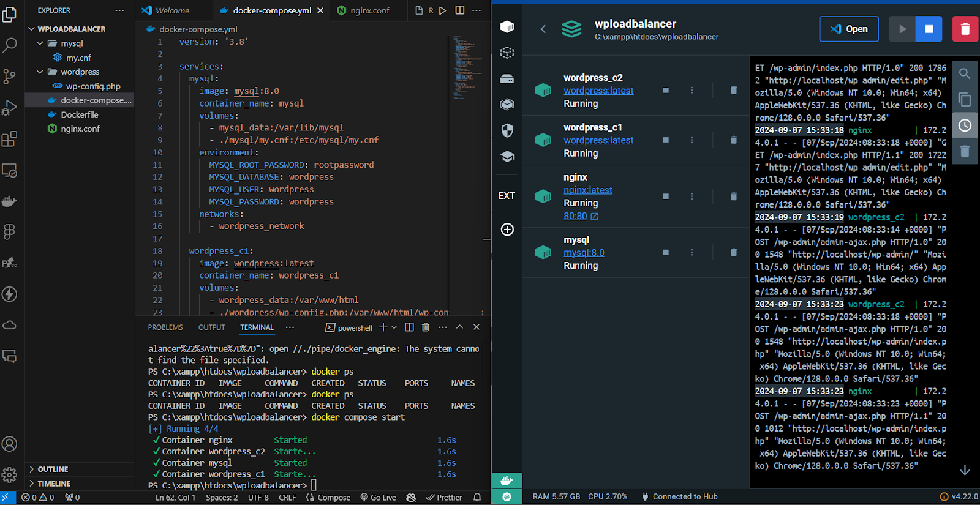Open the nginx:latest image link
The height and width of the screenshot is (505, 980).
[588, 190]
